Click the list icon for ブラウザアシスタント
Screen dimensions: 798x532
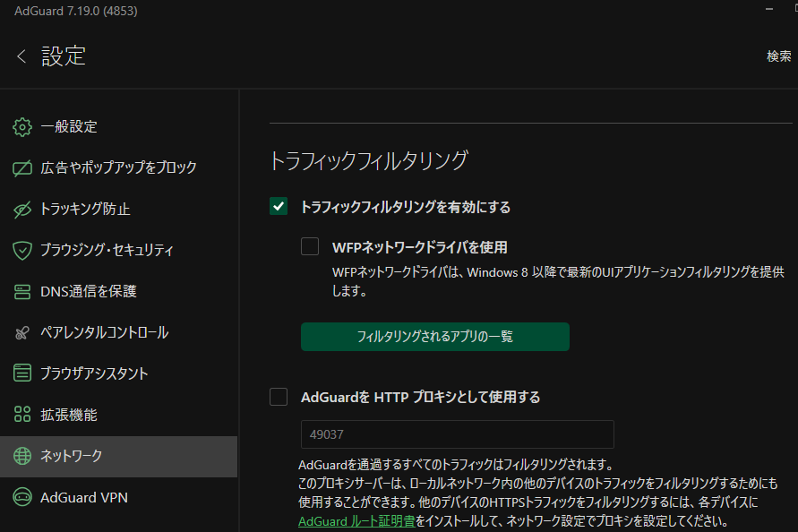(x=21, y=373)
